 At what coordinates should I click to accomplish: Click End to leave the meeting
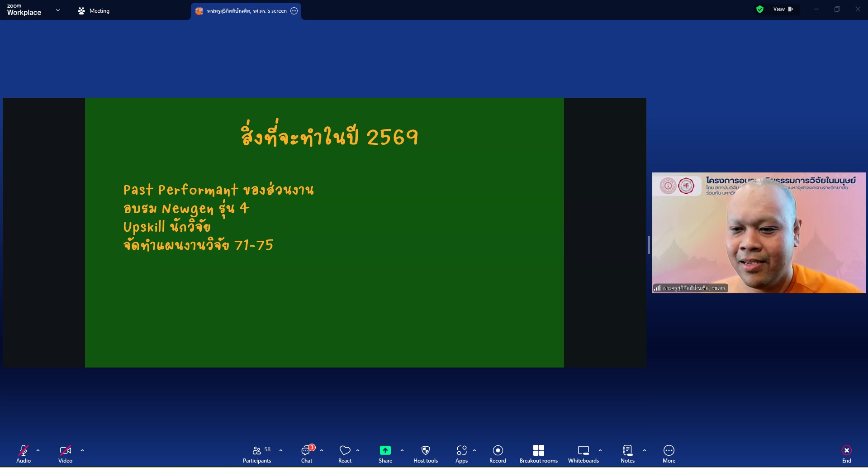(x=846, y=454)
